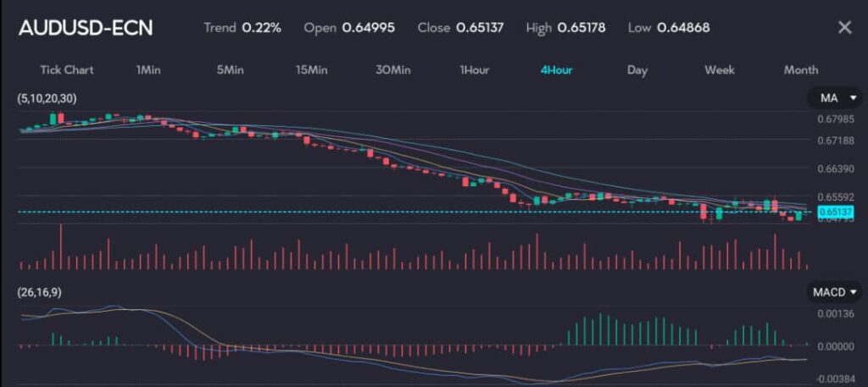The height and width of the screenshot is (387, 868).
Task: Click the Trend 0.22% value
Action: pyautogui.click(x=262, y=27)
